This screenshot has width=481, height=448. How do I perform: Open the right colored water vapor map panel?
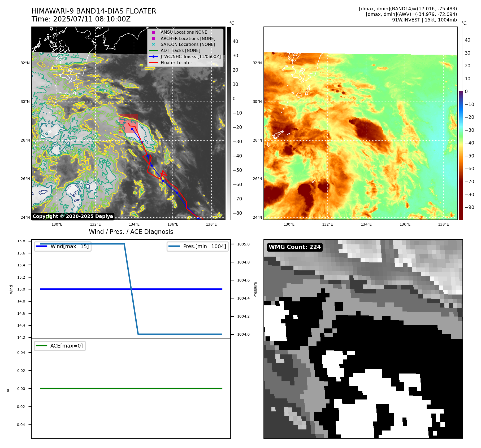[361, 123]
